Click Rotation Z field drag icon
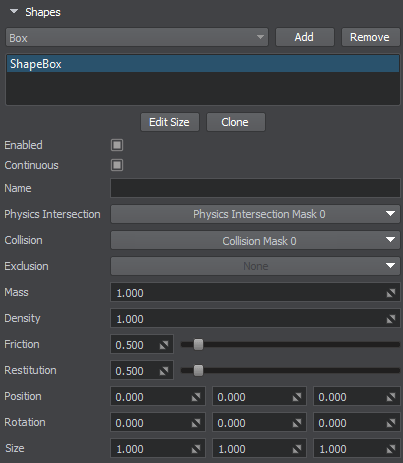The image size is (403, 463). (x=391, y=423)
